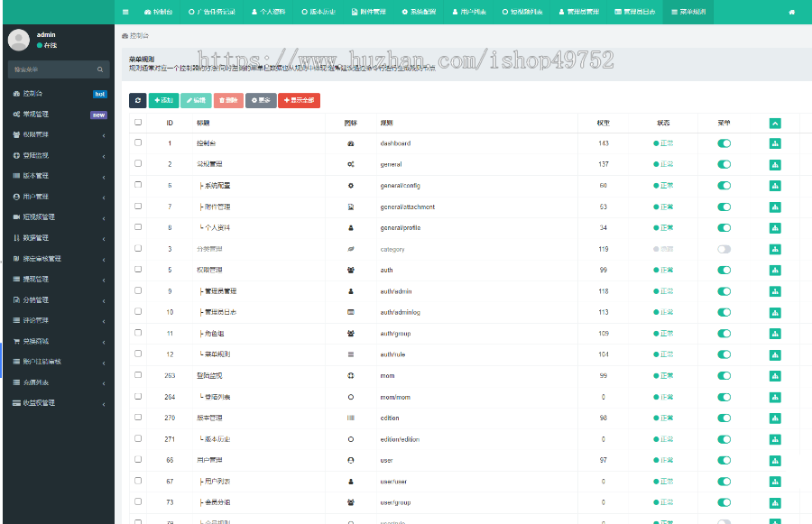This screenshot has height=524, width=812.
Task: Click the green action icon in edition row
Action: tap(775, 418)
